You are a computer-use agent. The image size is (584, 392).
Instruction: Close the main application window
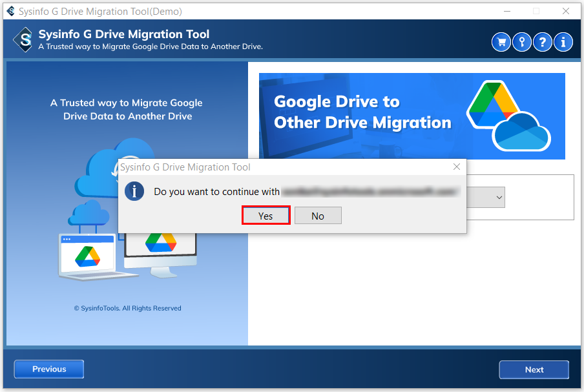point(566,11)
